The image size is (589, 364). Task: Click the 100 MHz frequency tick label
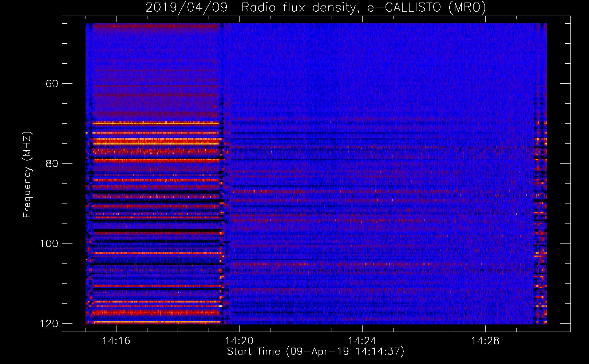point(49,244)
